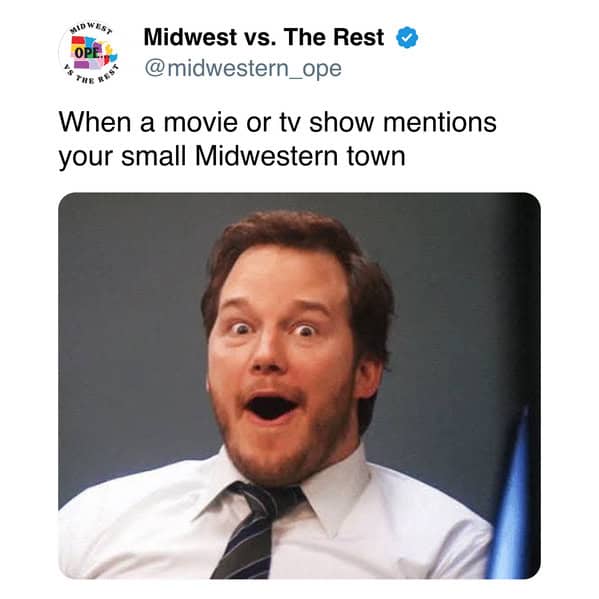The width and height of the screenshot is (599, 599).
Task: Click the word "mentions" in the tweet text
Action: pyautogui.click(x=440, y=122)
